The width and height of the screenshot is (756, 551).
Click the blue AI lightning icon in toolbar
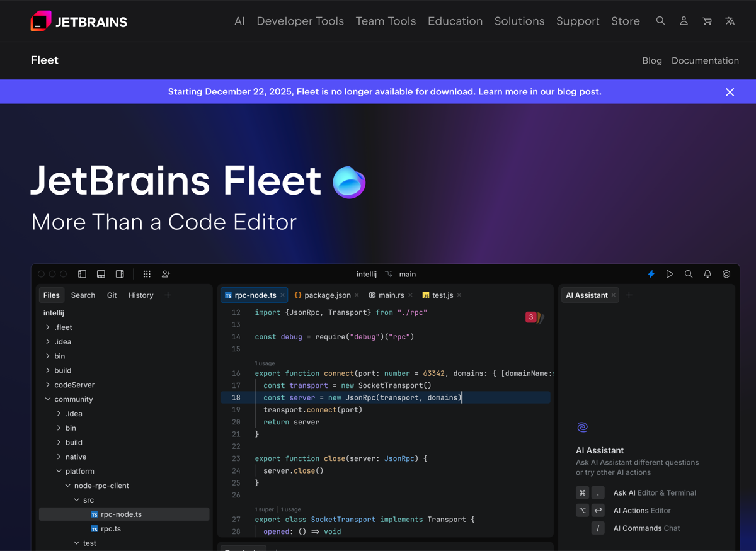coord(651,274)
